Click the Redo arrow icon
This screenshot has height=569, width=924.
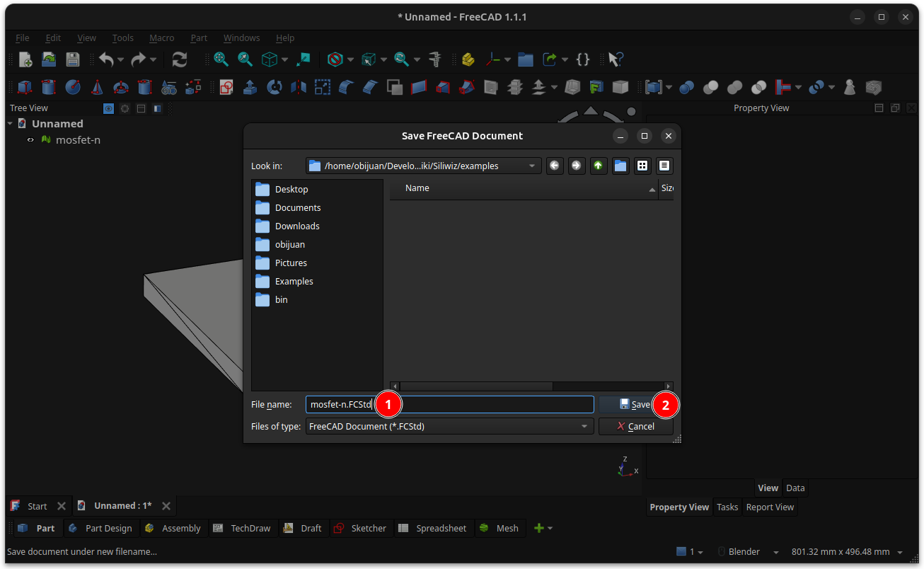[x=139, y=59]
